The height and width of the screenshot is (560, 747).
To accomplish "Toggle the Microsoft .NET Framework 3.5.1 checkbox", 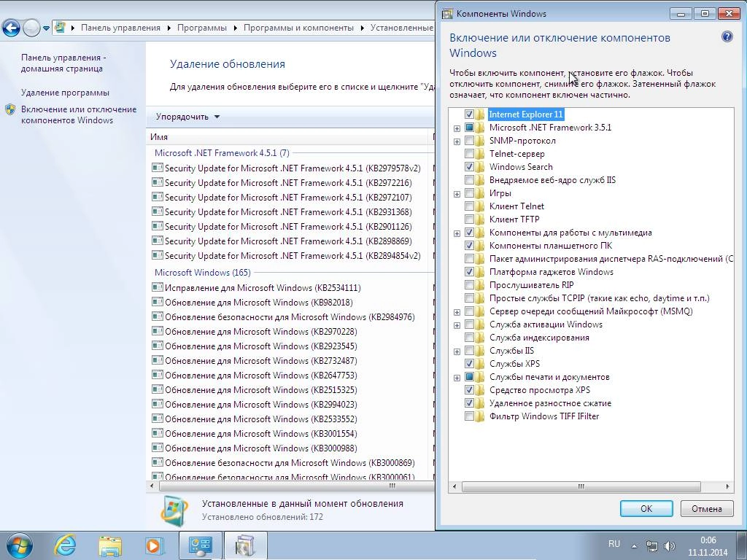I will [469, 128].
